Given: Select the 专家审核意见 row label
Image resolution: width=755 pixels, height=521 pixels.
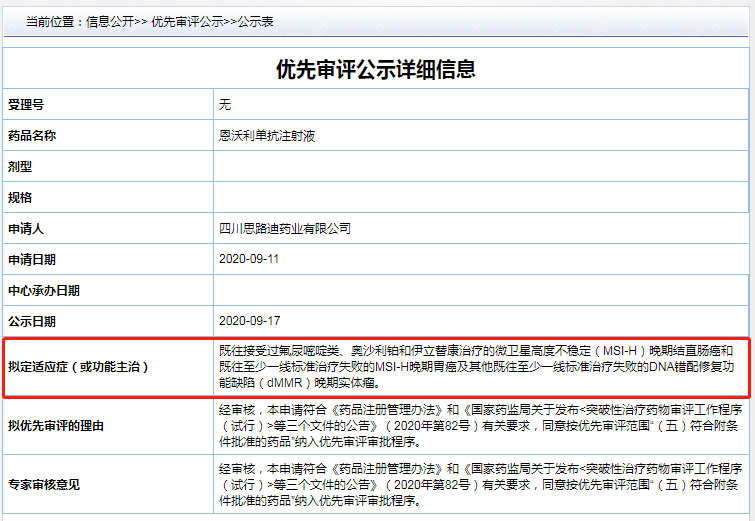Looking at the screenshot, I should pos(44,484).
